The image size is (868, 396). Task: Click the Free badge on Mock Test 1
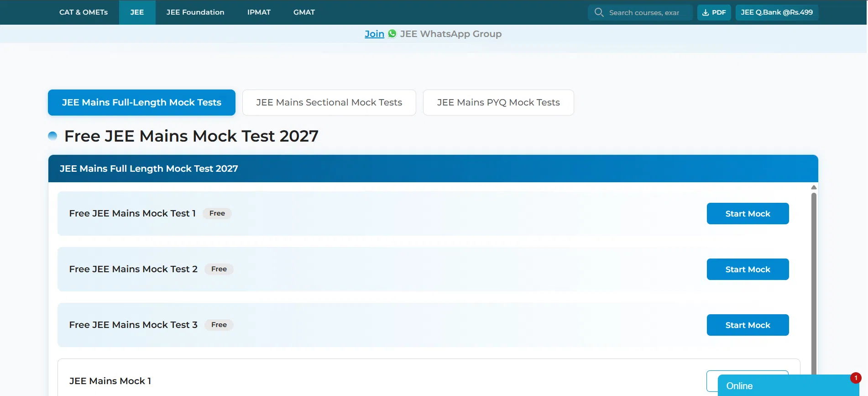pos(217,213)
